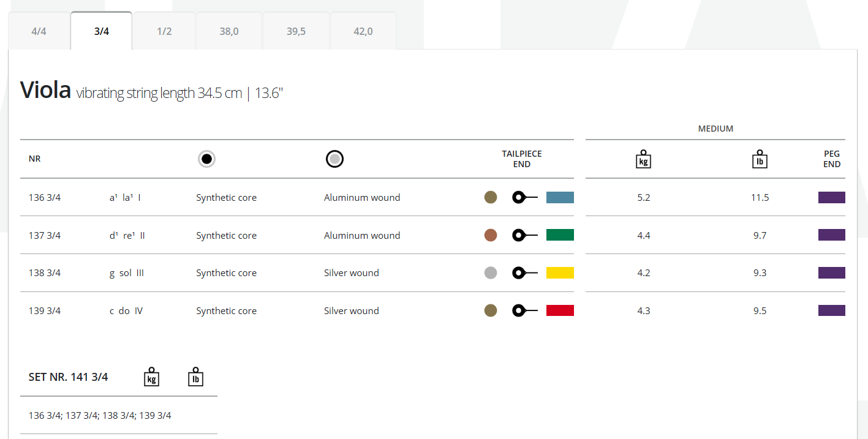This screenshot has width=868, height=439.
Task: Click the winding material icon in header
Action: click(x=334, y=159)
